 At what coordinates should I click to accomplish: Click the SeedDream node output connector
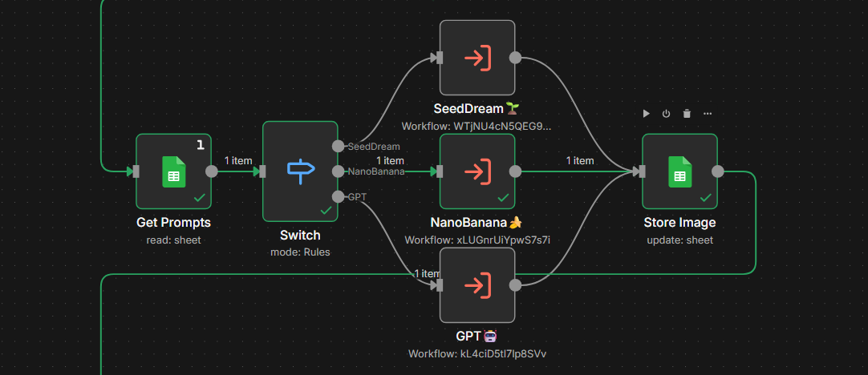(515, 58)
